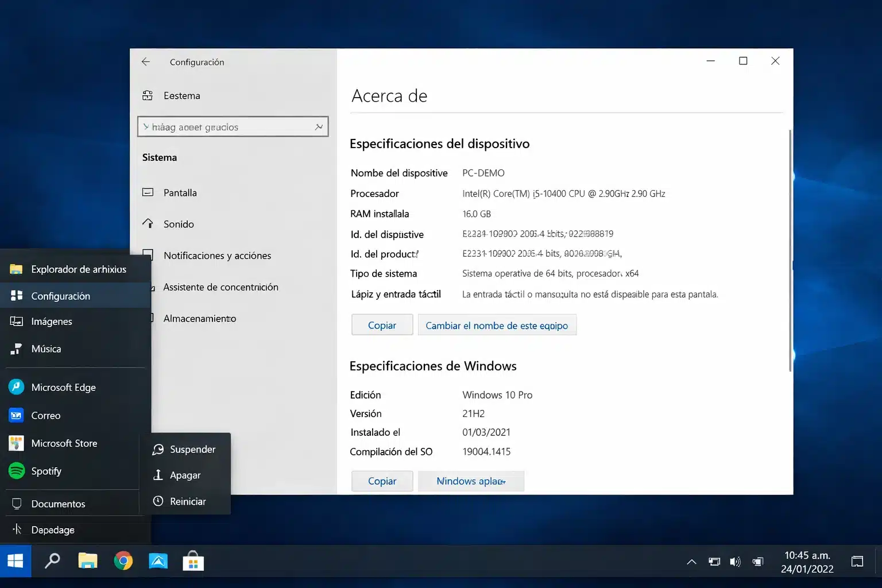Open Google Chrome from the taskbar
This screenshot has width=882, height=588.
tap(123, 561)
